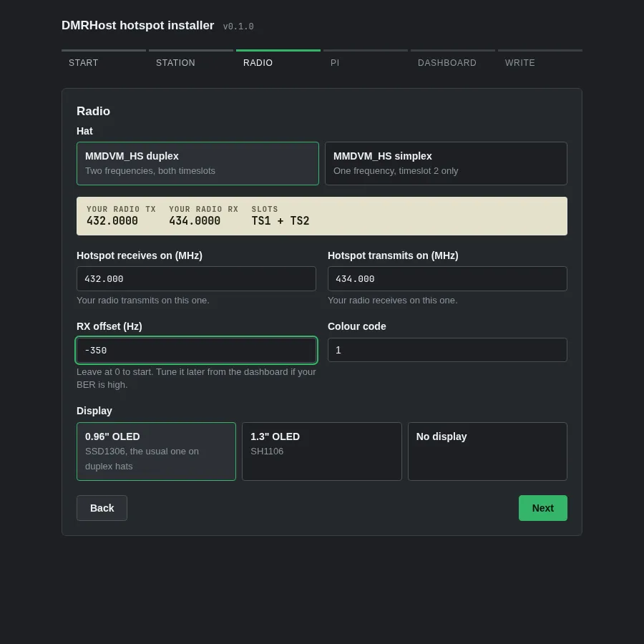Click the Back button

pyautogui.click(x=102, y=508)
